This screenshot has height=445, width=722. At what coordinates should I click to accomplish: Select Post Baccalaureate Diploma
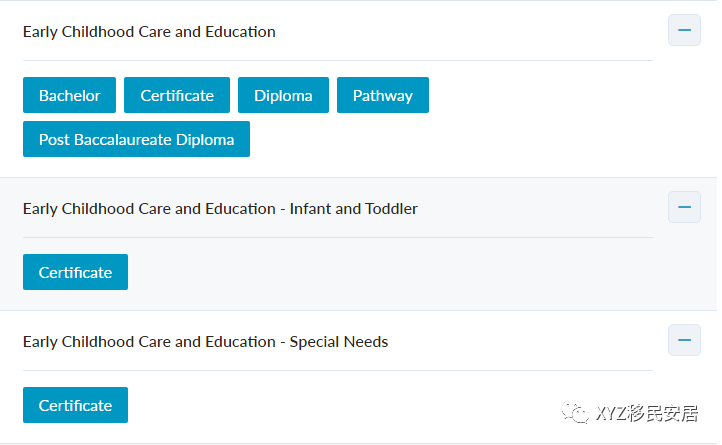point(136,139)
